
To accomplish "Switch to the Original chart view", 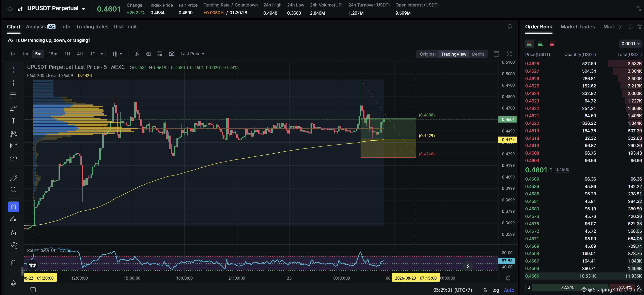I will click(427, 54).
